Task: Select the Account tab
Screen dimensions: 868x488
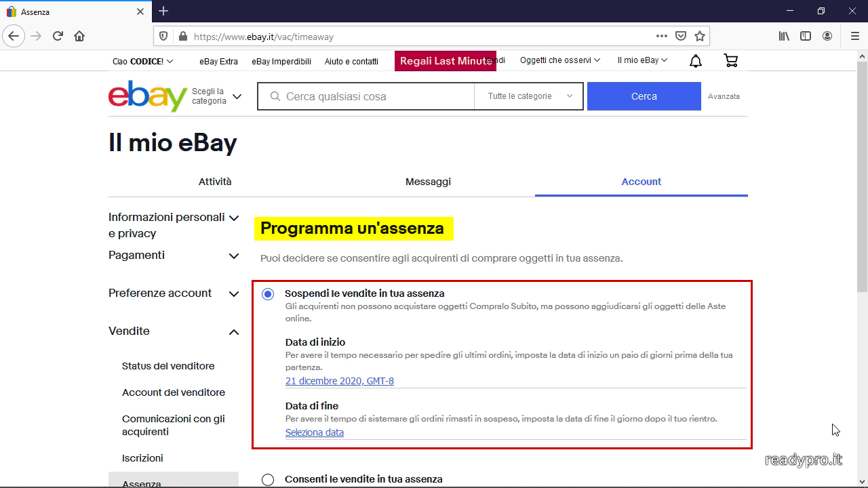Action: pos(642,182)
